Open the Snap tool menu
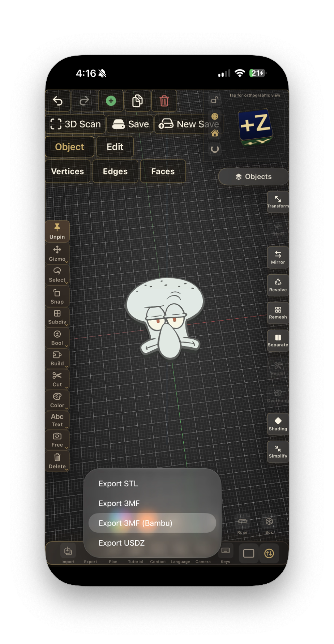The height and width of the screenshot is (644, 334). click(x=57, y=296)
